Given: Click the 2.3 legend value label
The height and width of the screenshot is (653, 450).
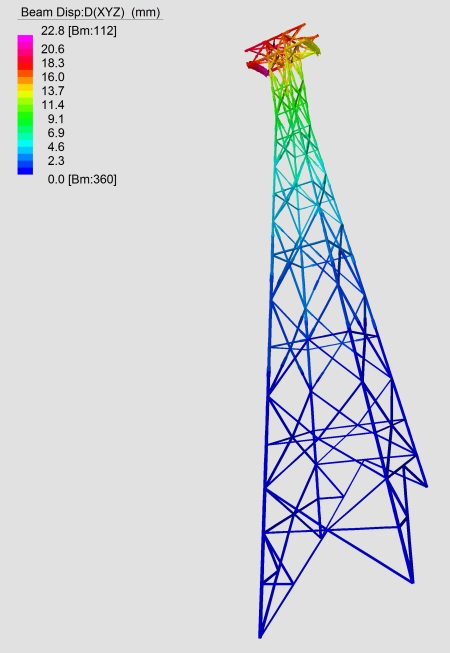Looking at the screenshot, I should (x=56, y=161).
